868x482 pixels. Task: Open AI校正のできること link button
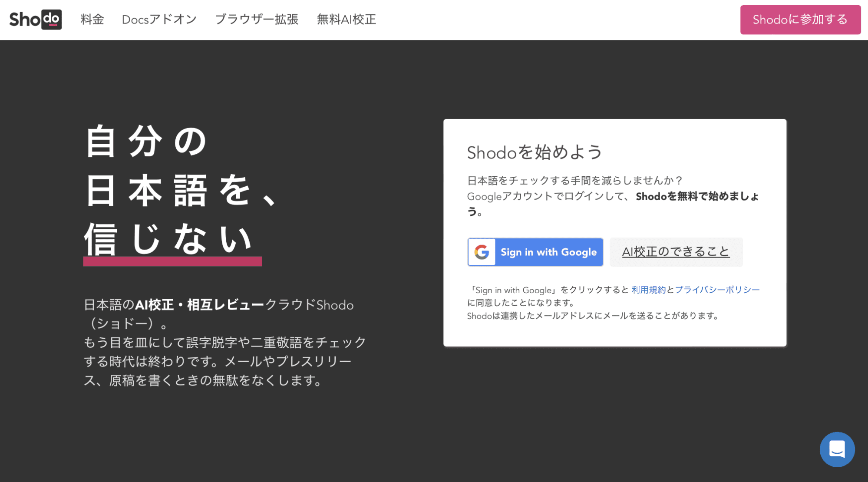[x=676, y=252]
